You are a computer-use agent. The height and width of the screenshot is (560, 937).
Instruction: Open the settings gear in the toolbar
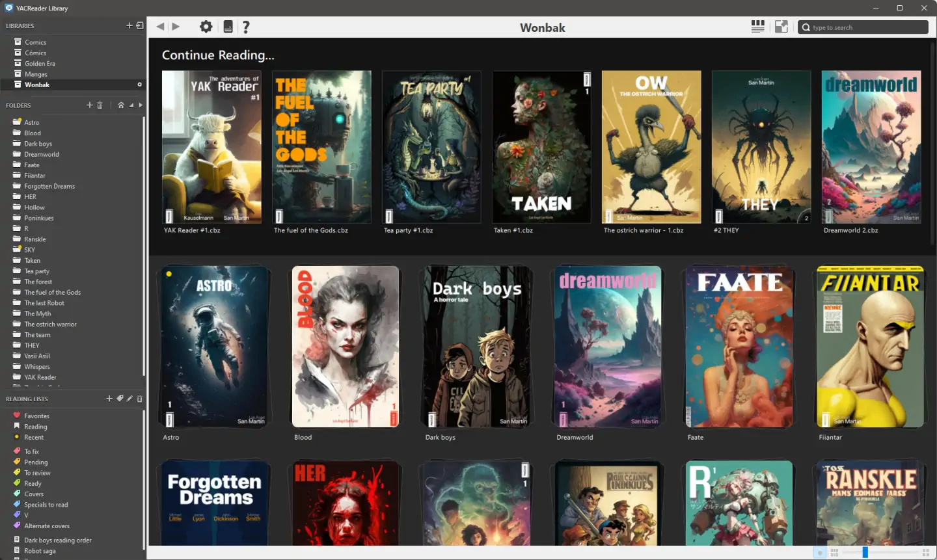206,27
